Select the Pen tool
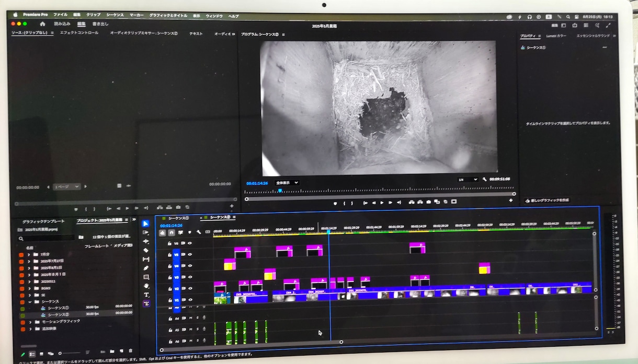The width and height of the screenshot is (638, 364). tap(146, 268)
